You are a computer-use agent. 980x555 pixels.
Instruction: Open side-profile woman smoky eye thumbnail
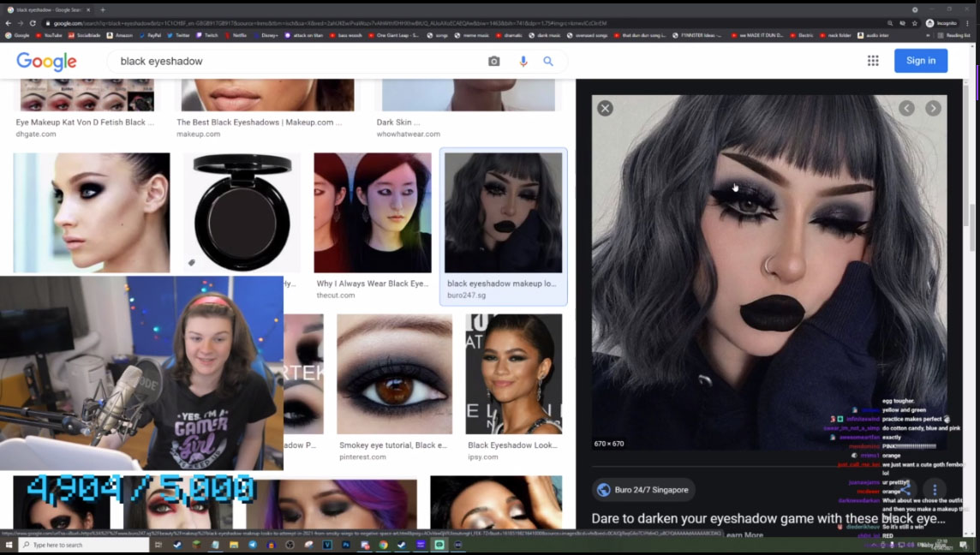pos(92,212)
